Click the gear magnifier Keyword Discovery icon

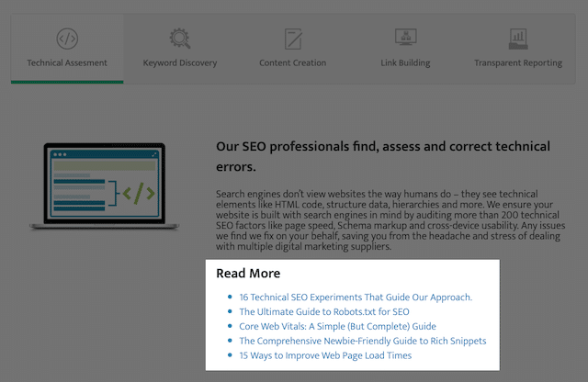coord(180,39)
